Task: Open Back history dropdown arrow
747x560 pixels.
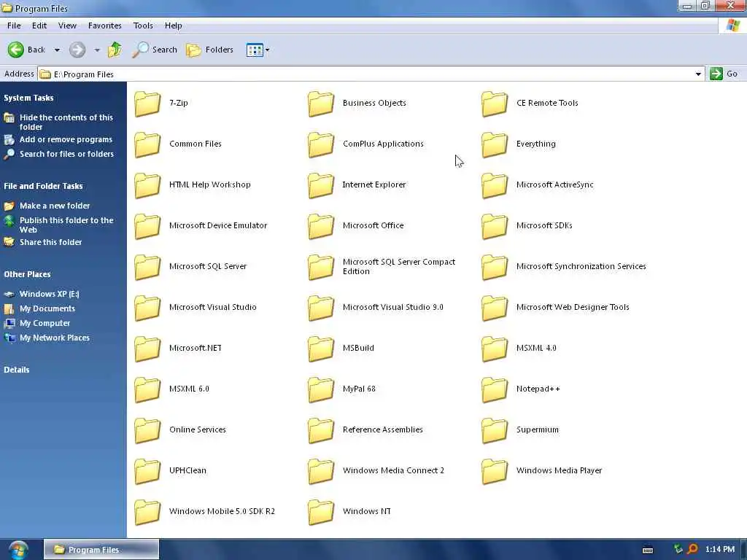Action: tap(57, 50)
